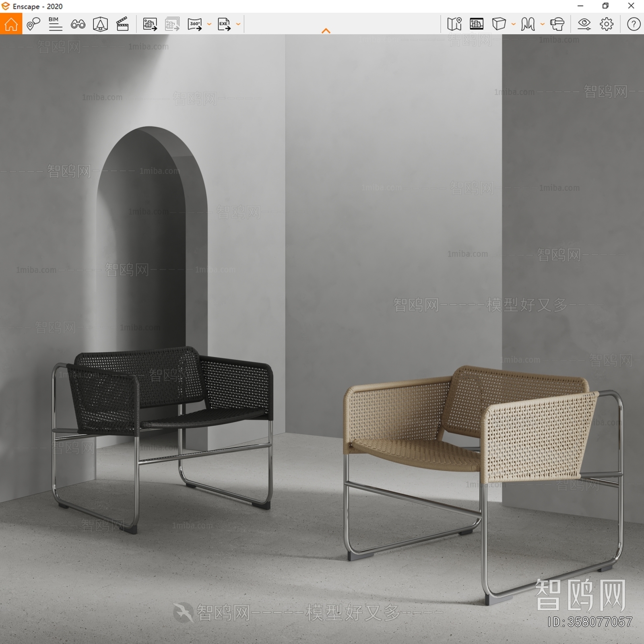Start a 360° panorama render

[195, 24]
